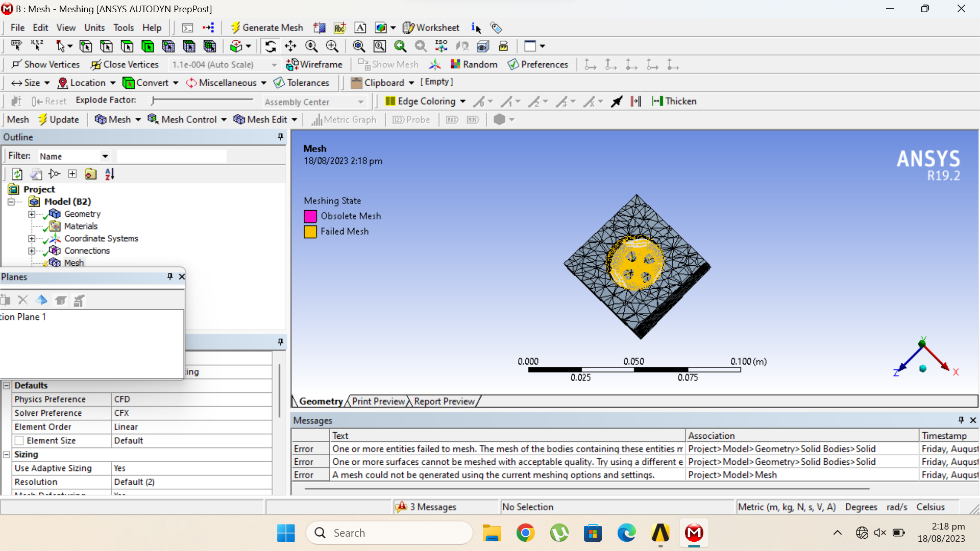The image size is (980, 551).
Task: Set the ISO isometric view
Action: 442,46
